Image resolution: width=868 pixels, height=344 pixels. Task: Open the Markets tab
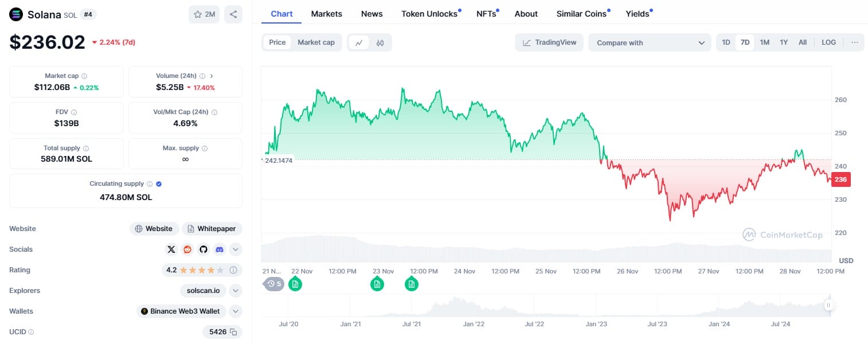[x=327, y=14]
